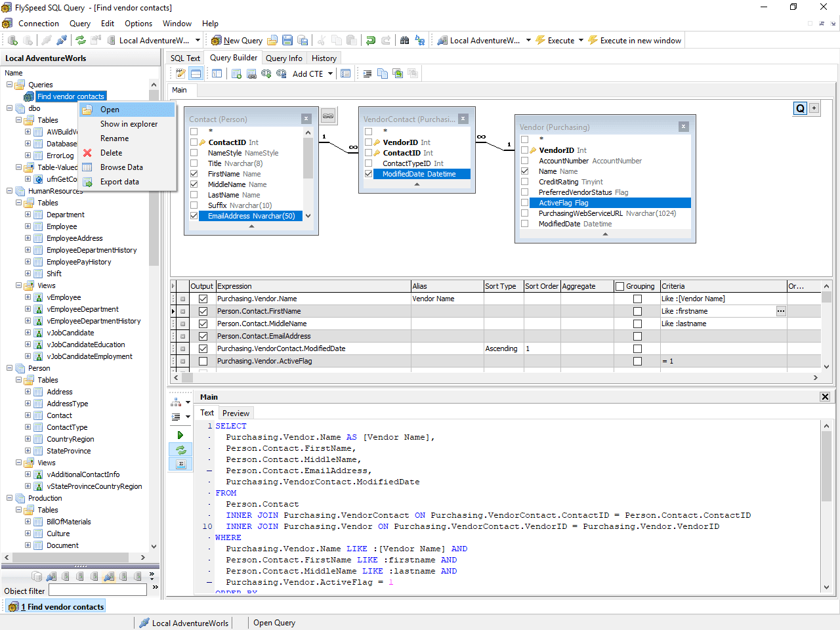840x630 pixels.
Task: Open the Local AdventureWorks connection dropdown
Action: (x=198, y=41)
